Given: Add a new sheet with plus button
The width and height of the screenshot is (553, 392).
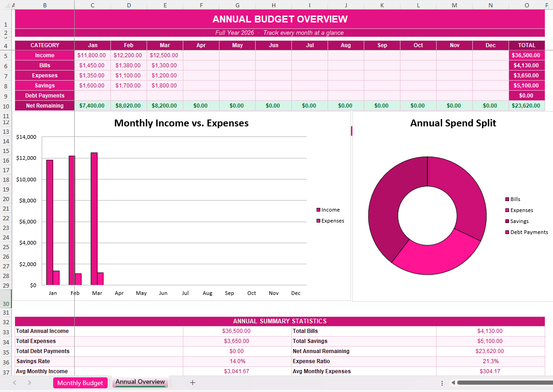Looking at the screenshot, I should pyautogui.click(x=192, y=383).
